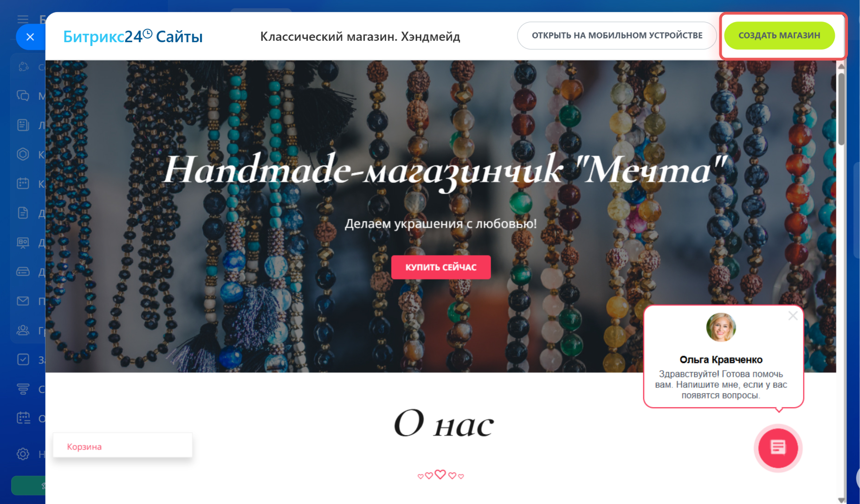860x504 pixels.
Task: Click Открыть на мобильном устройстве button
Action: point(617,35)
